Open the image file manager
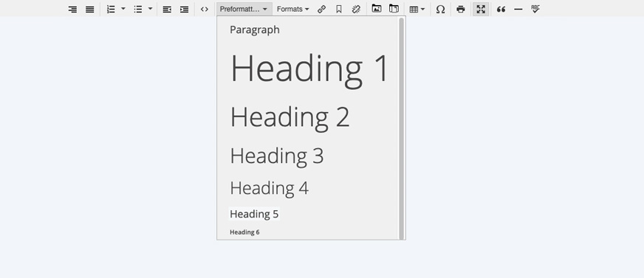The height and width of the screenshot is (278, 644). (x=377, y=9)
